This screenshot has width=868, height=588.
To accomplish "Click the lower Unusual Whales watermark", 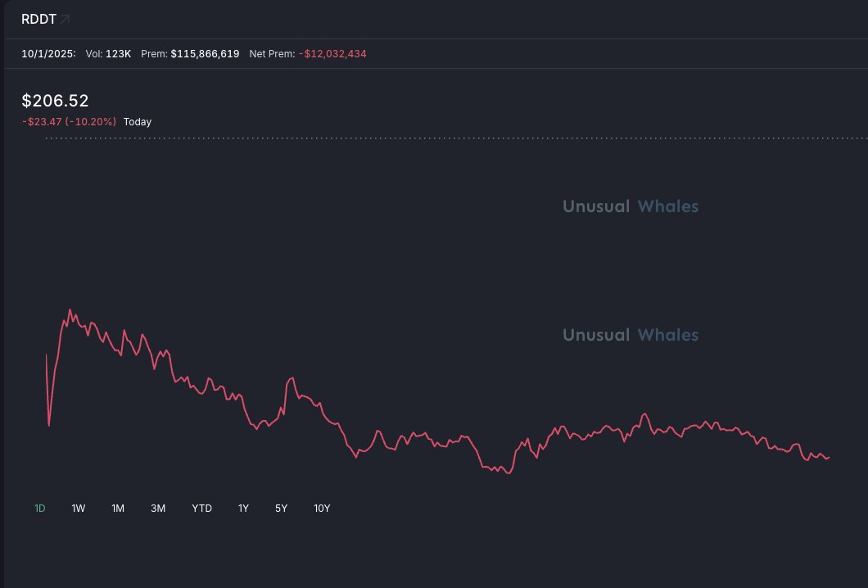I will point(631,335).
